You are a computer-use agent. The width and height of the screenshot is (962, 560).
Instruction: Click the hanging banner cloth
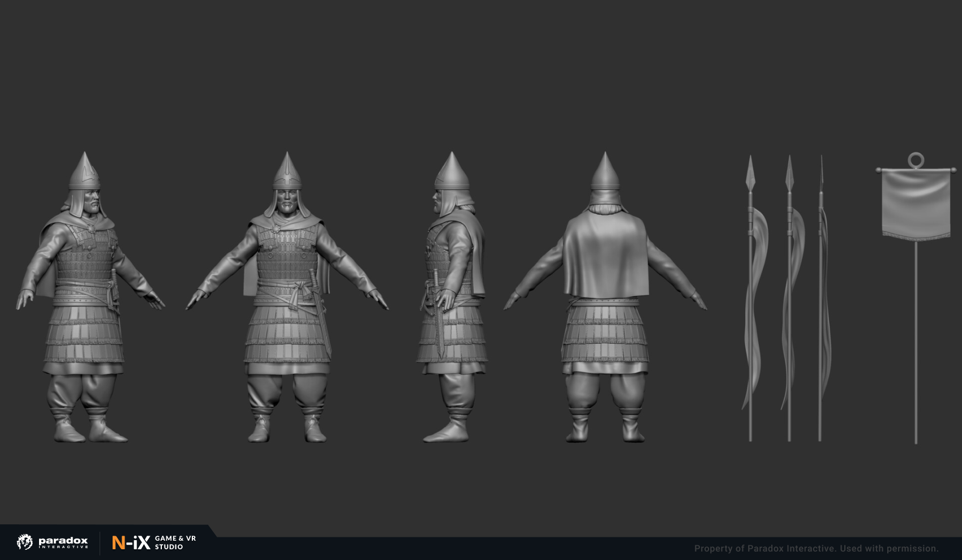(916, 204)
